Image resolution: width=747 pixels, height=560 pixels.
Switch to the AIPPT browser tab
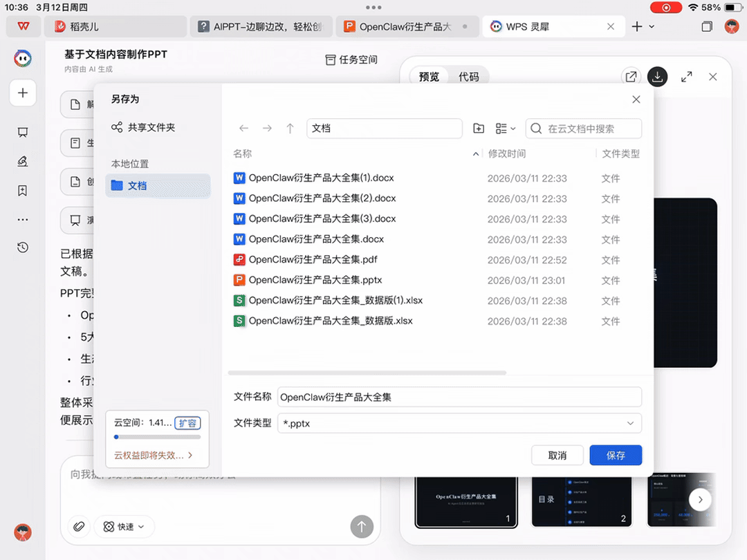tap(261, 27)
